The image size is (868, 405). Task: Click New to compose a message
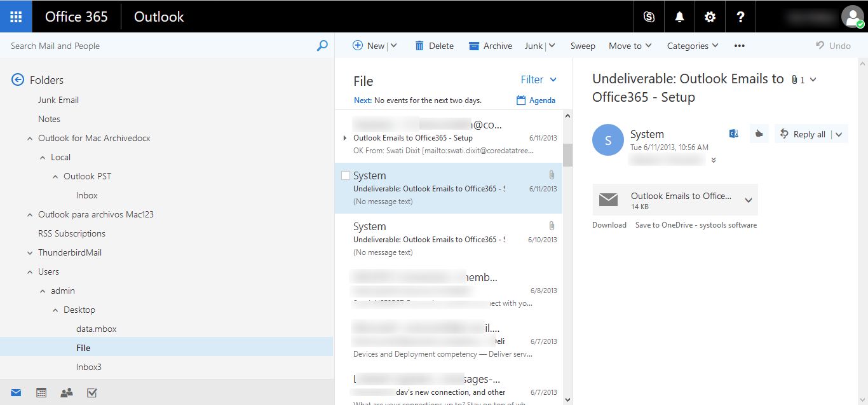tap(369, 46)
